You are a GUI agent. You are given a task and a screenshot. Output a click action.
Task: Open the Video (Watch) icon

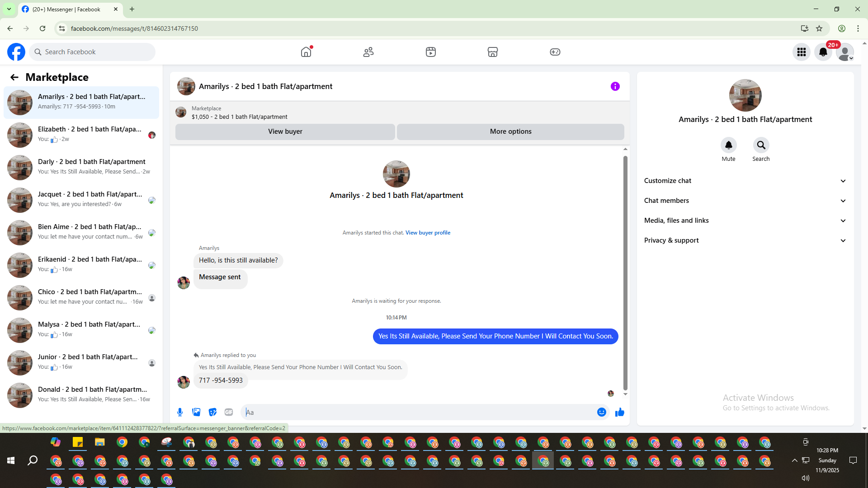431,52
